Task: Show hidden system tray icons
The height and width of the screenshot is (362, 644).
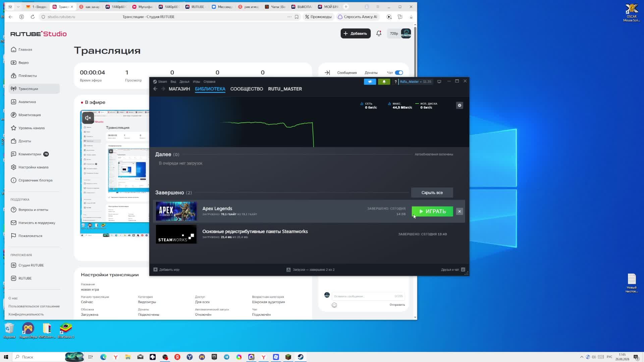Action: 582,357
